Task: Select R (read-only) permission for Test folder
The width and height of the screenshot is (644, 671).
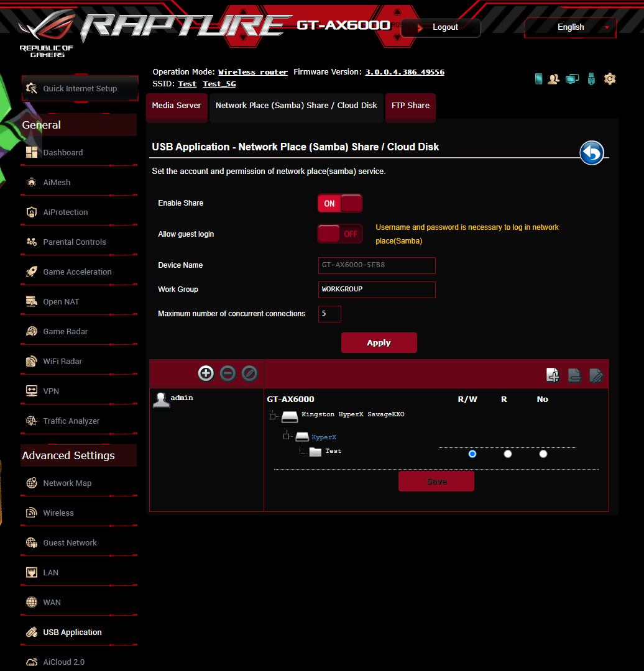Action: pos(508,454)
